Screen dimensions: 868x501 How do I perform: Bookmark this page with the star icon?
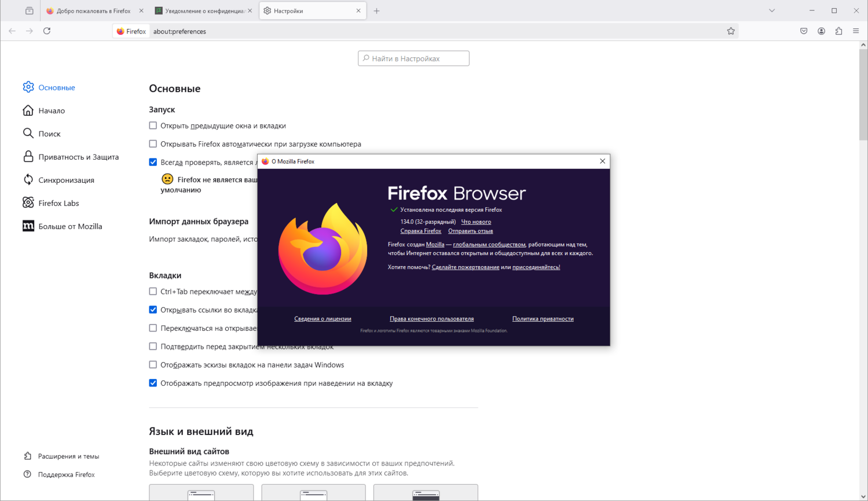coord(731,31)
